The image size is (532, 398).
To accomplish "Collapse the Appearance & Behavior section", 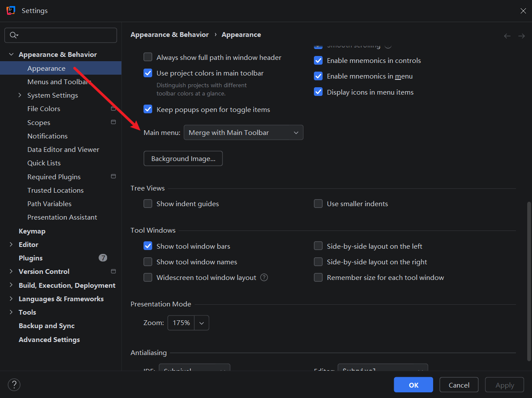I will tap(11, 55).
